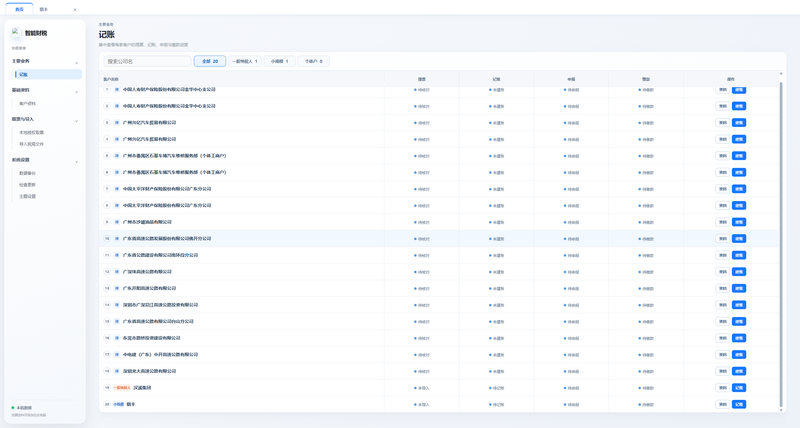Collapse the 基础资料 sidebar section
This screenshot has width=800, height=428.
coord(77,92)
